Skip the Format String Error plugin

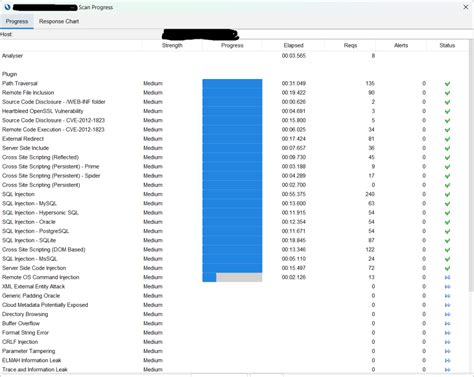[447, 333]
